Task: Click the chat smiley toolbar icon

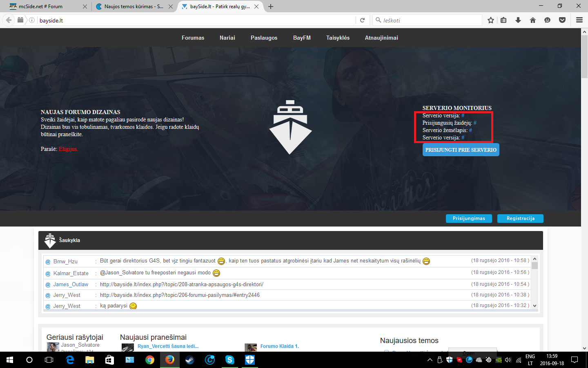Action: click(x=548, y=20)
